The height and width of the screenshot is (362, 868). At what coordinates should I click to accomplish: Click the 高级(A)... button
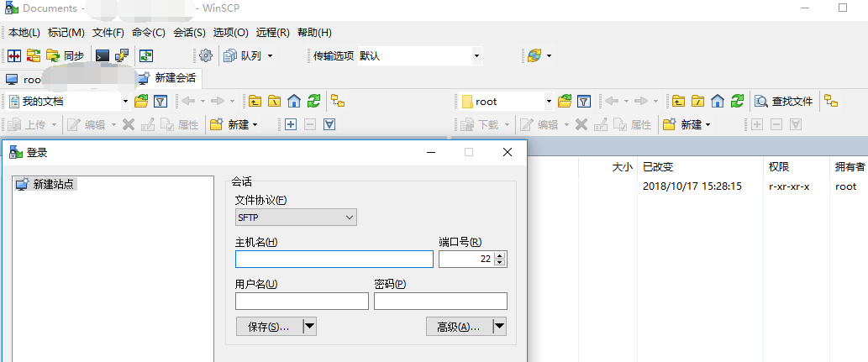coord(458,327)
